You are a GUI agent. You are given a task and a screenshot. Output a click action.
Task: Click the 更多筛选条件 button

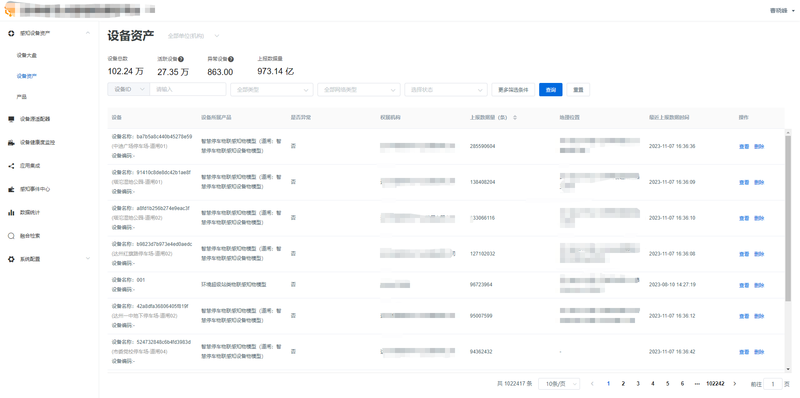pos(513,90)
